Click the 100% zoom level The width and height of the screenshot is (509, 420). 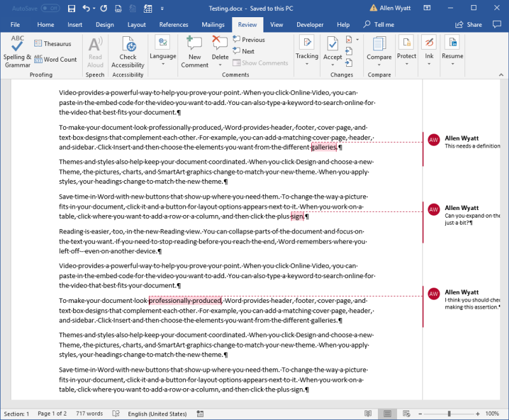[492, 414]
